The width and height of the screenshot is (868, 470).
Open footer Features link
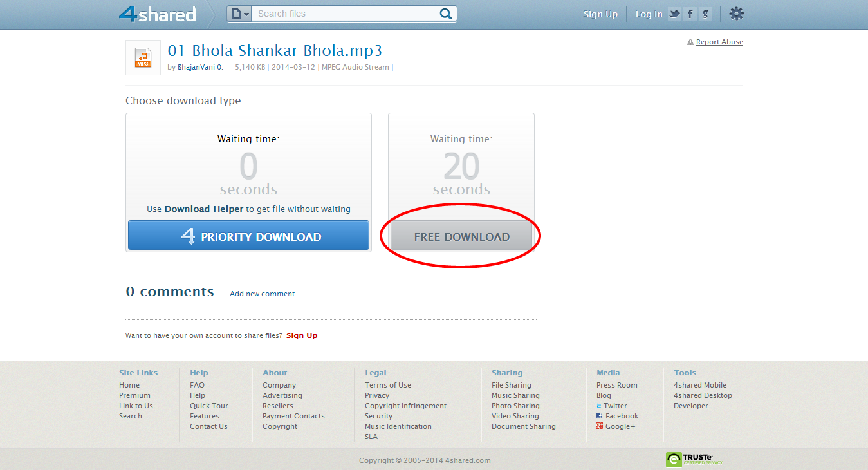pyautogui.click(x=205, y=416)
